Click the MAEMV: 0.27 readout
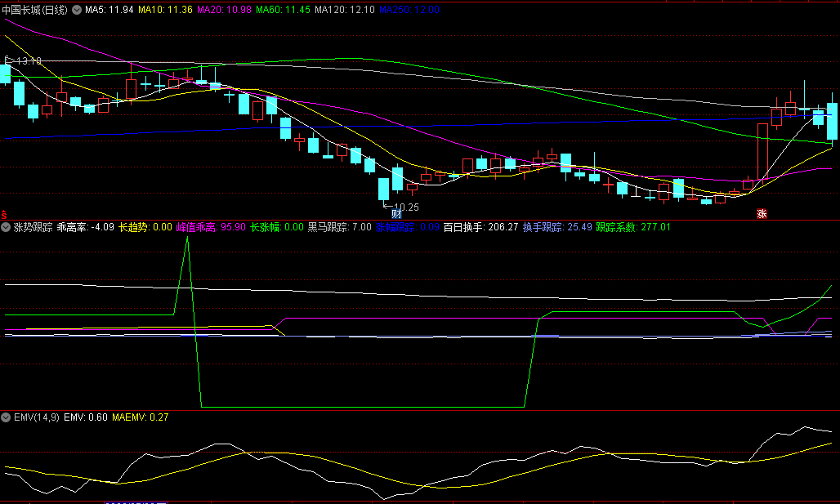840x504 pixels. click(x=141, y=417)
